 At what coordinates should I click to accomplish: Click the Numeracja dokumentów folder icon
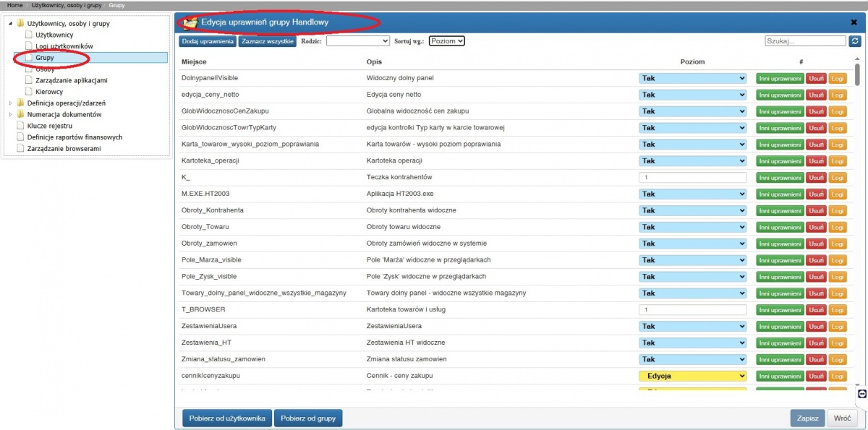[x=20, y=114]
